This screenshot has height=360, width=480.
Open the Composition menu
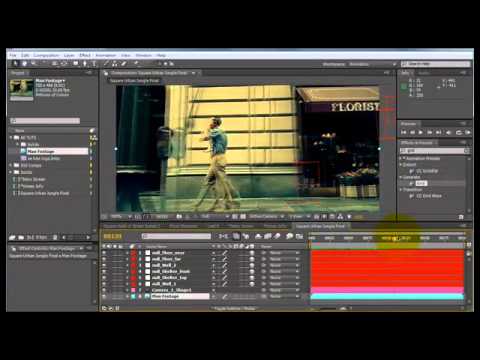click(46, 55)
